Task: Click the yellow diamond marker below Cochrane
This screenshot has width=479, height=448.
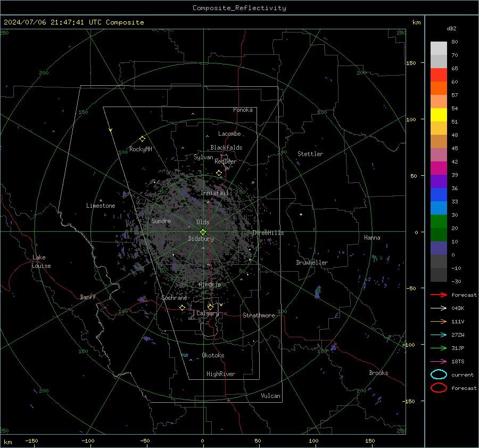Action: [183, 308]
